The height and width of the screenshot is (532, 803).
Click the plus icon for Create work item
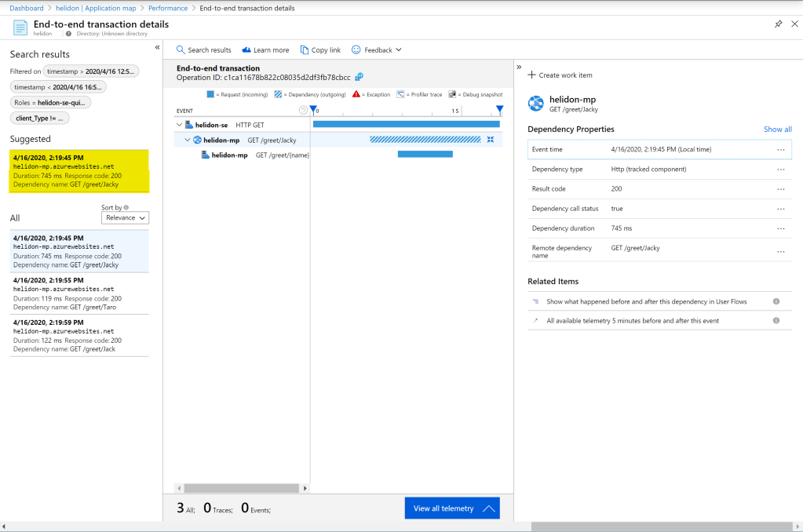pos(531,75)
